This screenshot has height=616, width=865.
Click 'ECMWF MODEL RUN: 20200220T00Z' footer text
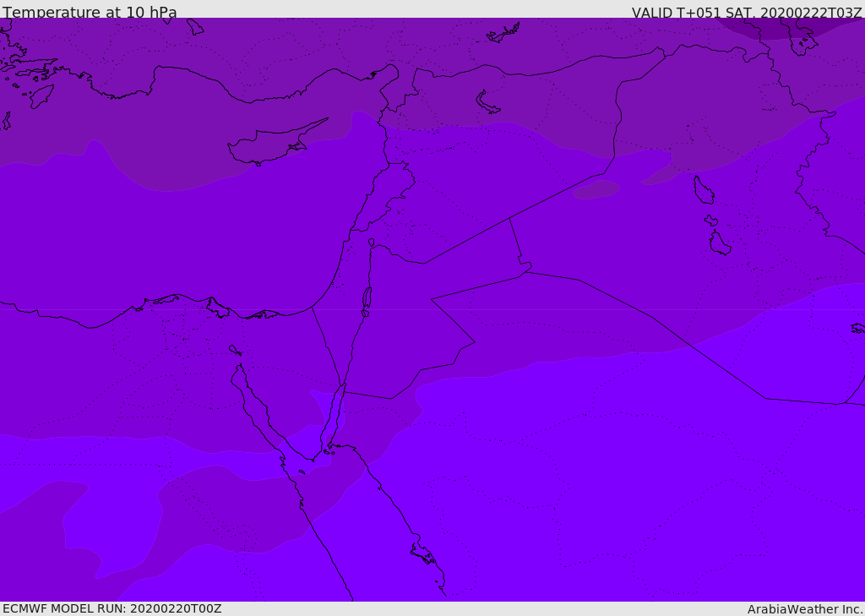[112, 608]
